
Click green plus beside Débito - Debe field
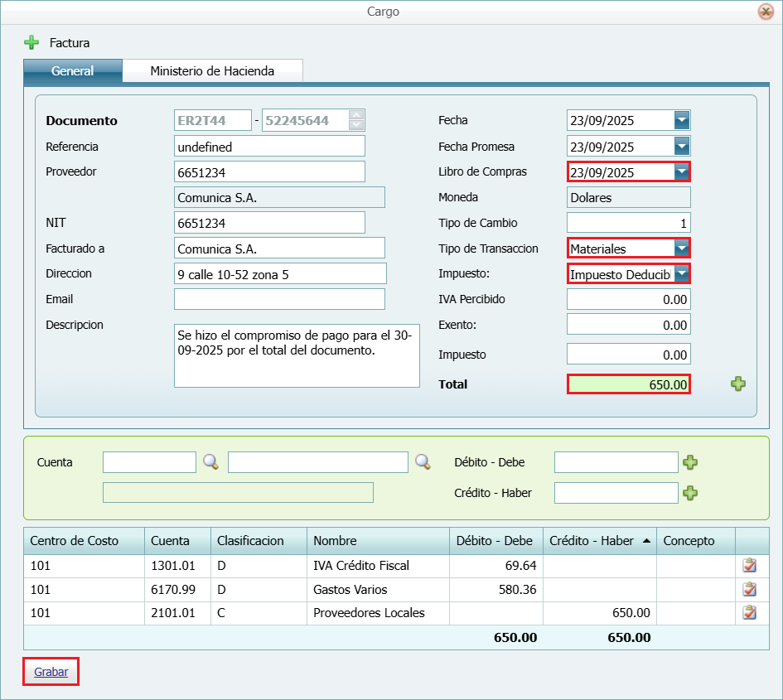[x=689, y=462]
